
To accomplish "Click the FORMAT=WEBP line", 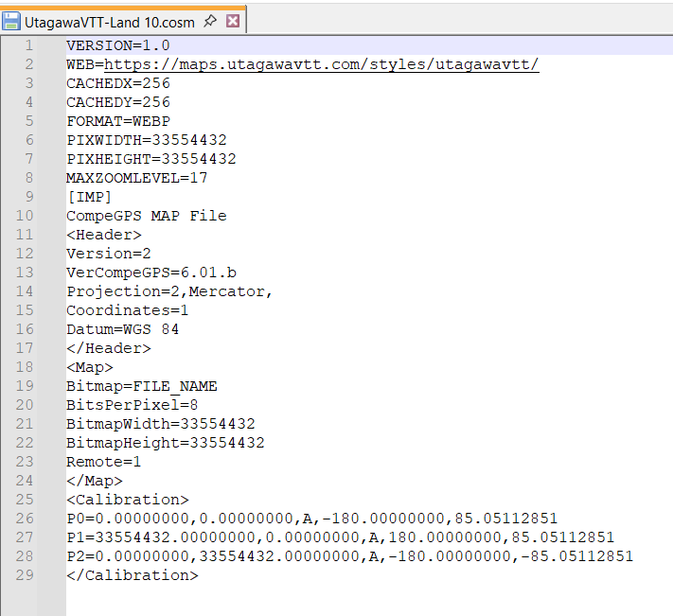I will (x=118, y=121).
